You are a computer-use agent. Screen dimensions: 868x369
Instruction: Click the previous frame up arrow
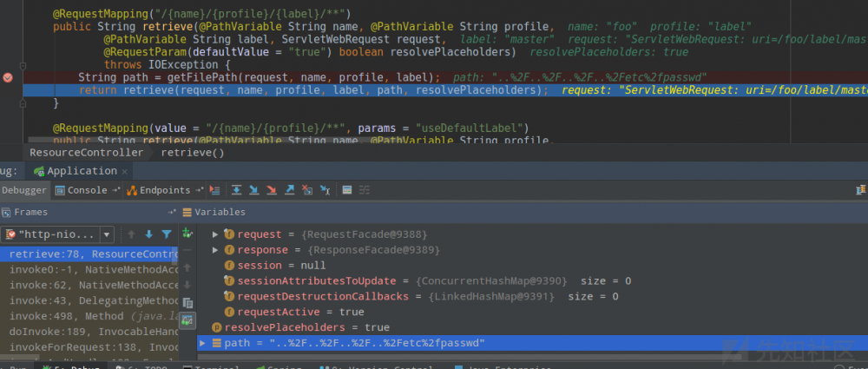tap(131, 234)
